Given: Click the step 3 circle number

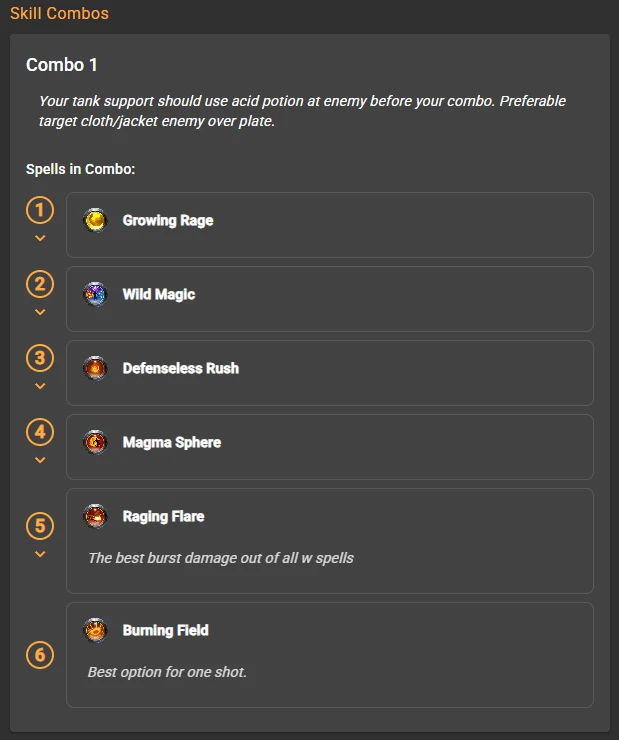Looking at the screenshot, I should coord(40,358).
